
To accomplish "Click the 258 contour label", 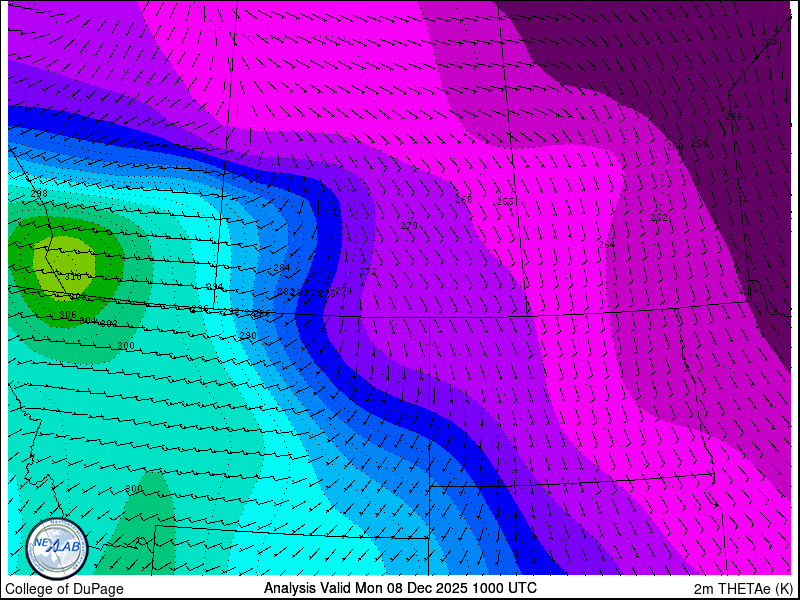I will [x=699, y=144].
